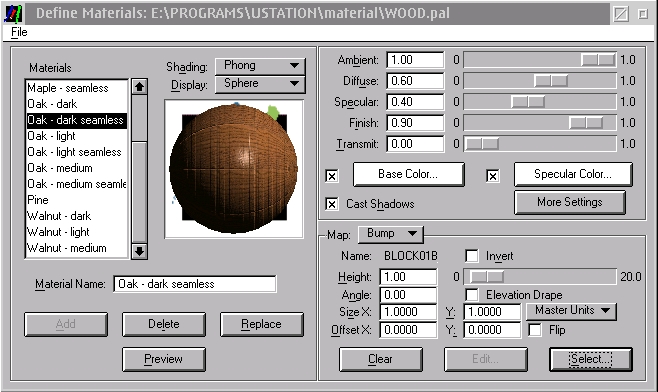
Task: Click the Ambient slider
Action: pos(540,60)
